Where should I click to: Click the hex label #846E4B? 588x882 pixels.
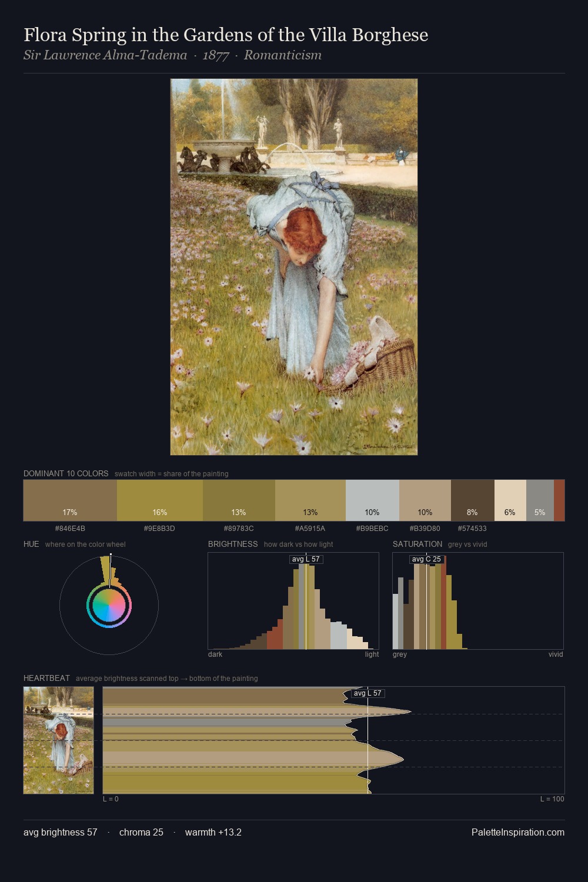pos(70,529)
